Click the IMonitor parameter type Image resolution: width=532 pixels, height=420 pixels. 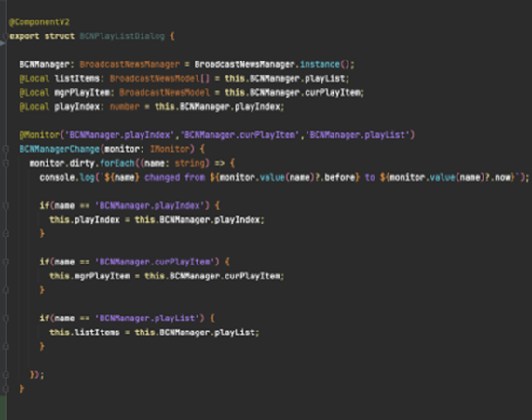[170, 149]
